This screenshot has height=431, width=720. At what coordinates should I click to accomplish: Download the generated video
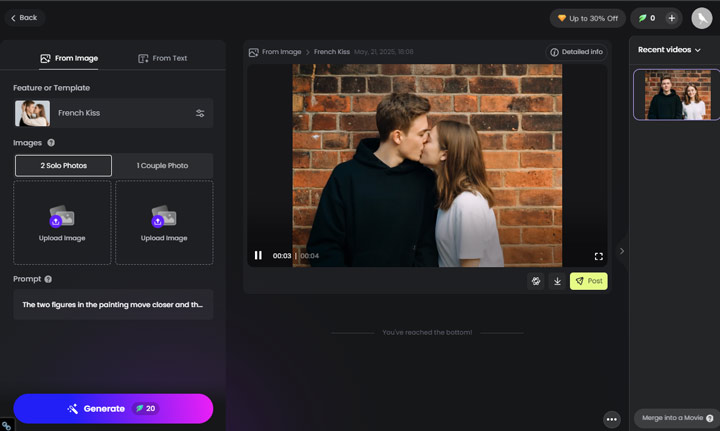(x=557, y=281)
